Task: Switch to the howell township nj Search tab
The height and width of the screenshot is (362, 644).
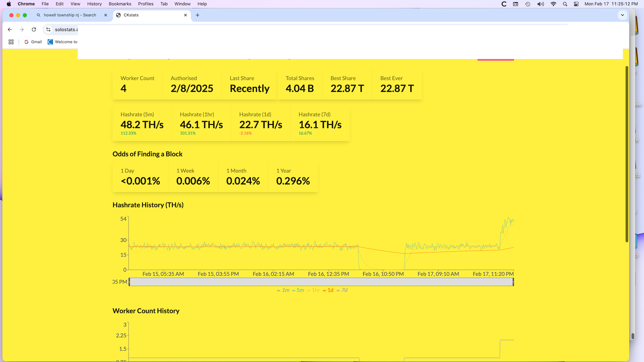Action: (70, 15)
